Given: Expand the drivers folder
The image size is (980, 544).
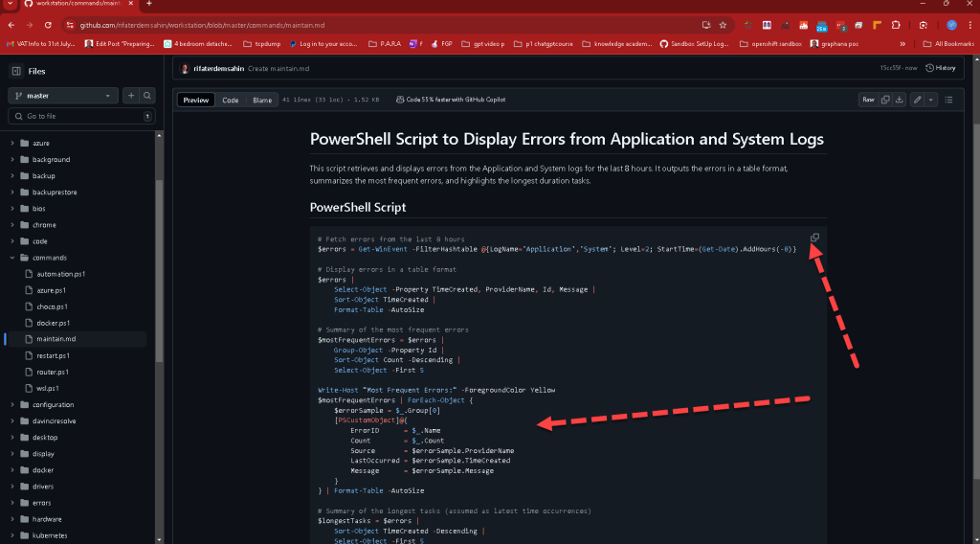Looking at the screenshot, I should point(12,486).
